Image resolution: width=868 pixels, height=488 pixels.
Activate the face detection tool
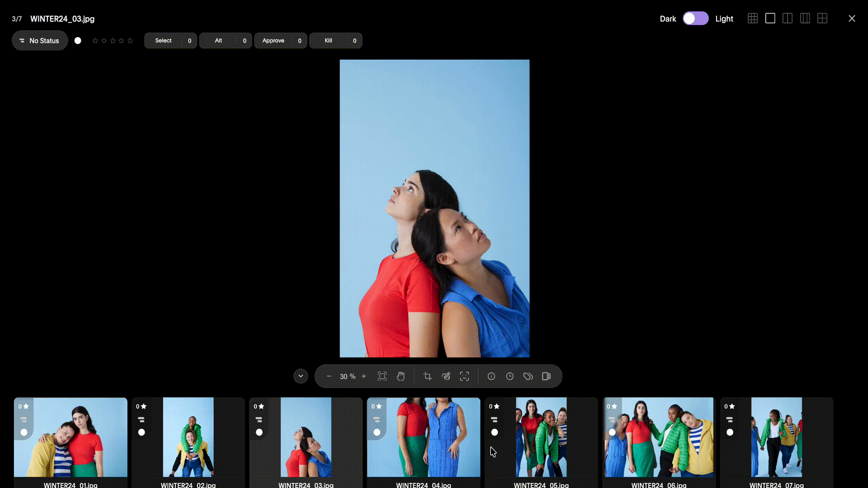click(x=464, y=376)
